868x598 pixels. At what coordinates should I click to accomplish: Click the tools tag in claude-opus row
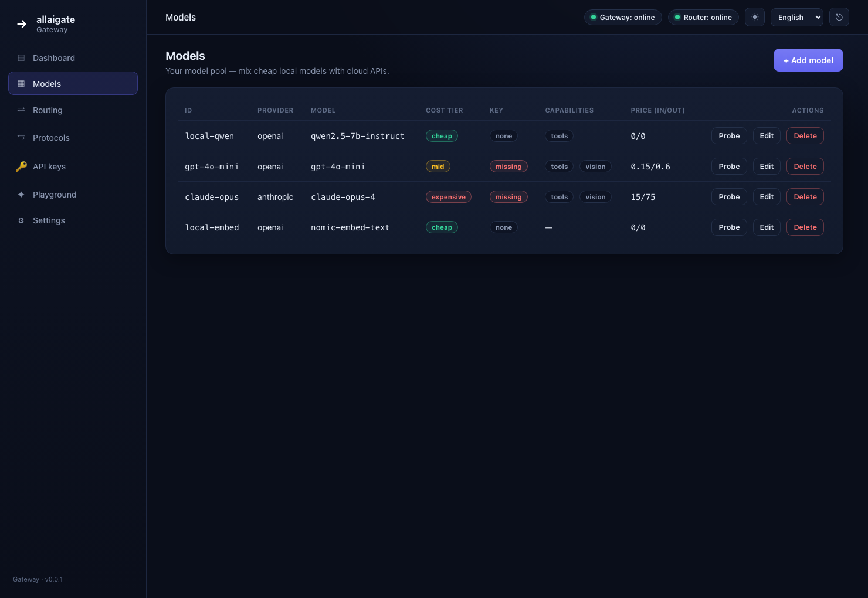pos(560,197)
